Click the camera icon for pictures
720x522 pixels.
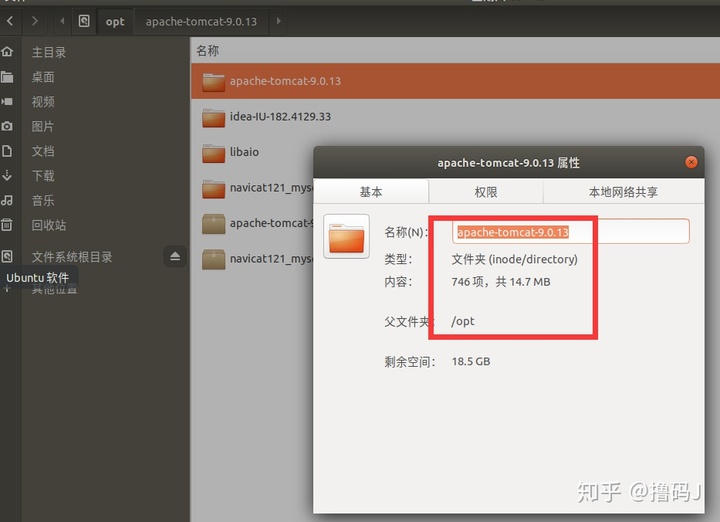(7, 126)
